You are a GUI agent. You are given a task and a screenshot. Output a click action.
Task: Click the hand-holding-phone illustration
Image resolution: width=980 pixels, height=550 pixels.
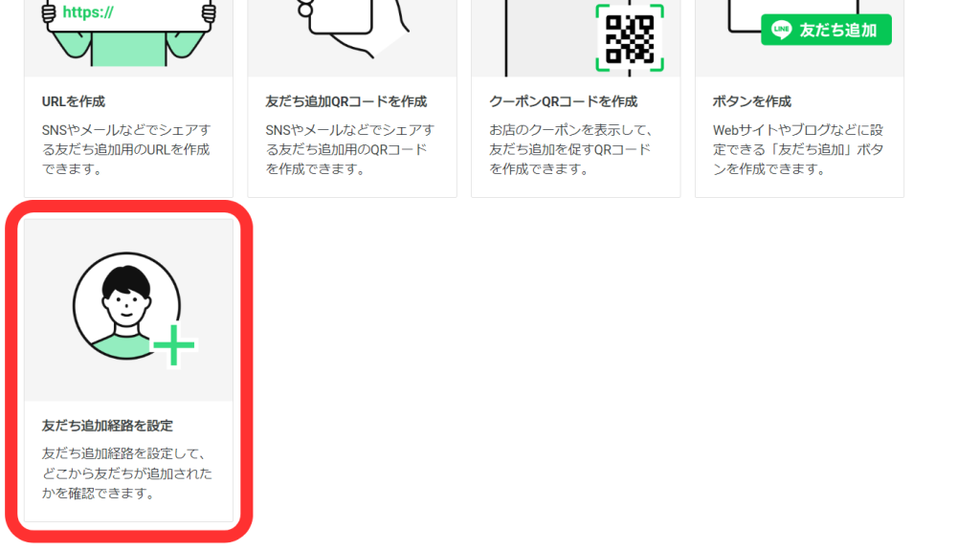[352, 28]
